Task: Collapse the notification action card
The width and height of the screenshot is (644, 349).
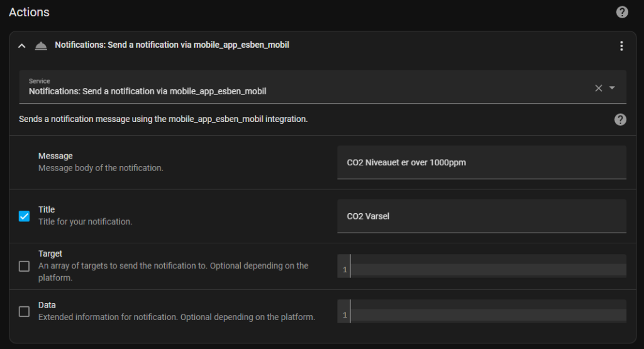Action: click(22, 45)
